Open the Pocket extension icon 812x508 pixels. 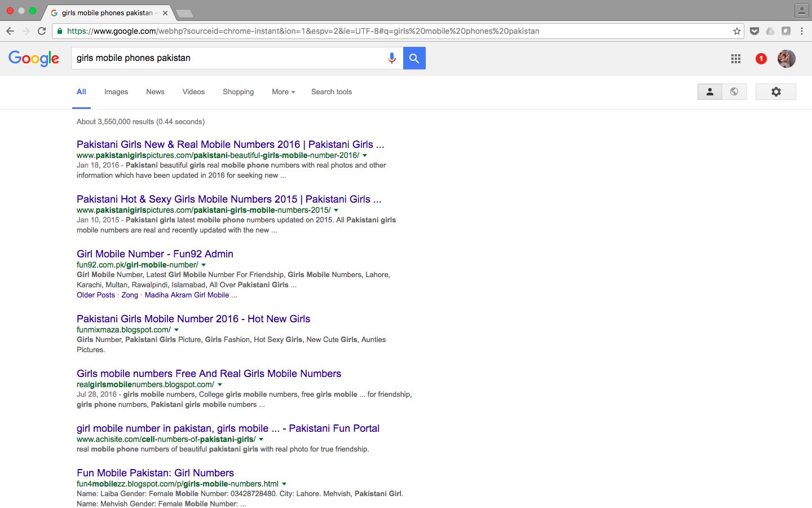click(x=754, y=31)
